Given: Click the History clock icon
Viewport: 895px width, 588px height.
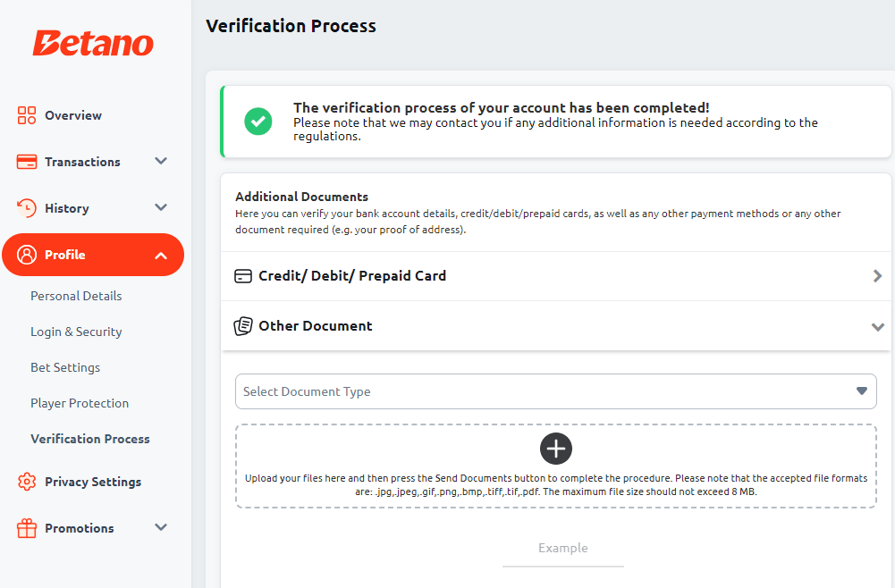Looking at the screenshot, I should pos(26,208).
